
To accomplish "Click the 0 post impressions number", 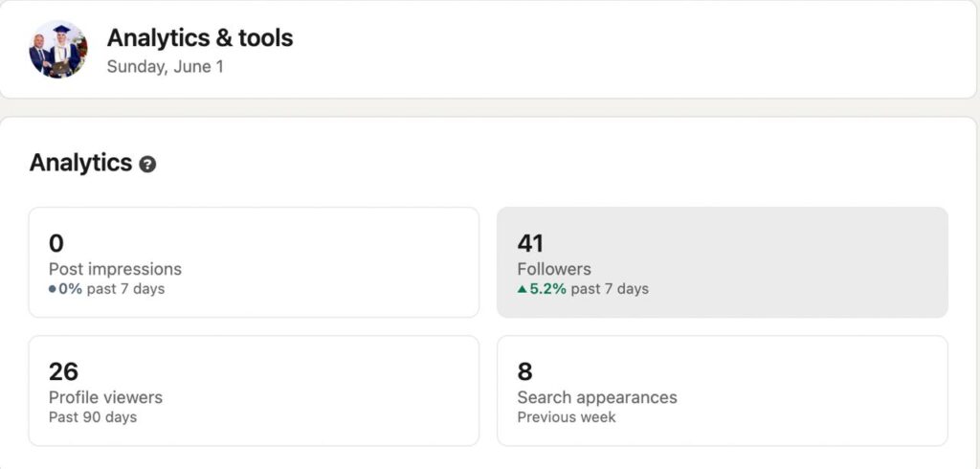I will click(56, 243).
